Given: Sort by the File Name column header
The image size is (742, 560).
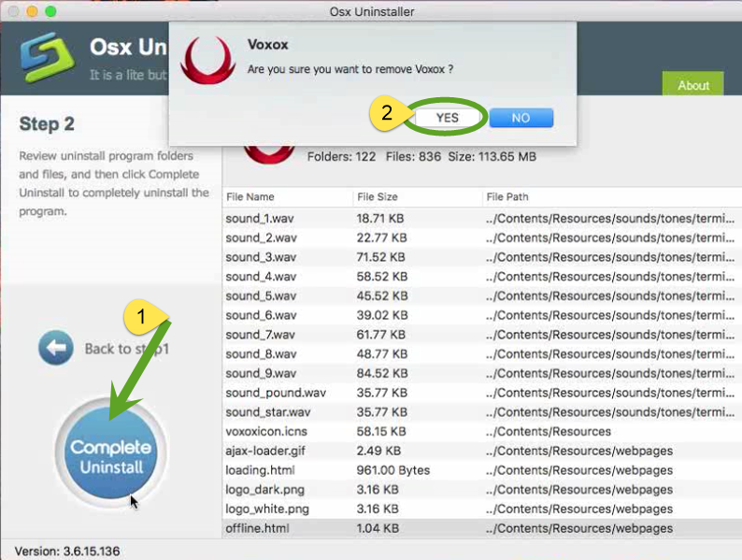Looking at the screenshot, I should (287, 197).
